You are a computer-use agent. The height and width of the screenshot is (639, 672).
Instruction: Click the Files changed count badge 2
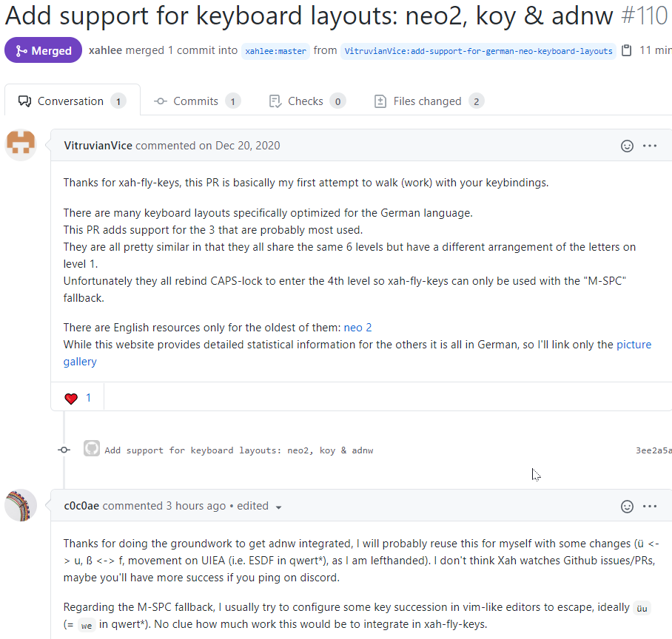click(x=476, y=101)
